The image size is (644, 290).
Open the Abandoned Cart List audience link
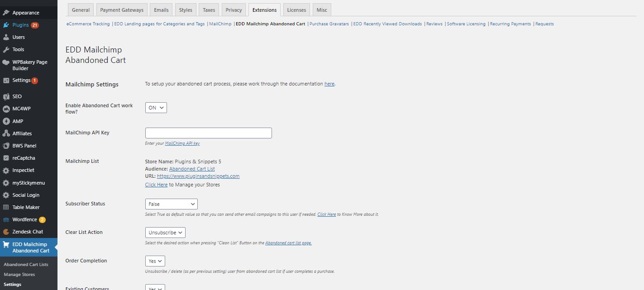point(192,169)
